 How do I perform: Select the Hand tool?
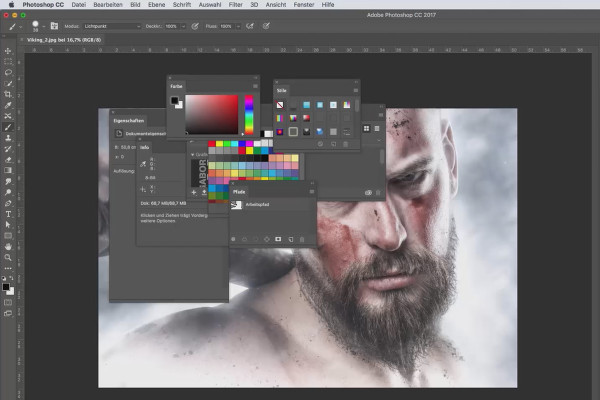click(x=8, y=247)
